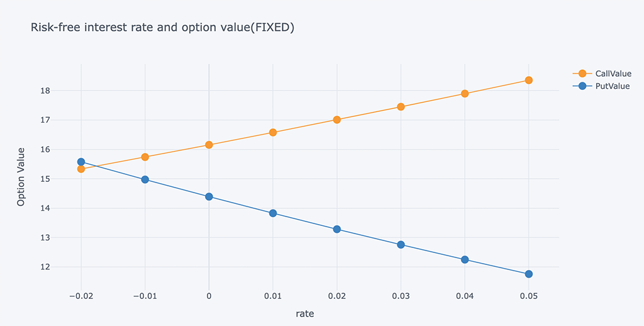Click PutValue marker at rate 0.04
The width and height of the screenshot is (644, 326).
(x=465, y=259)
